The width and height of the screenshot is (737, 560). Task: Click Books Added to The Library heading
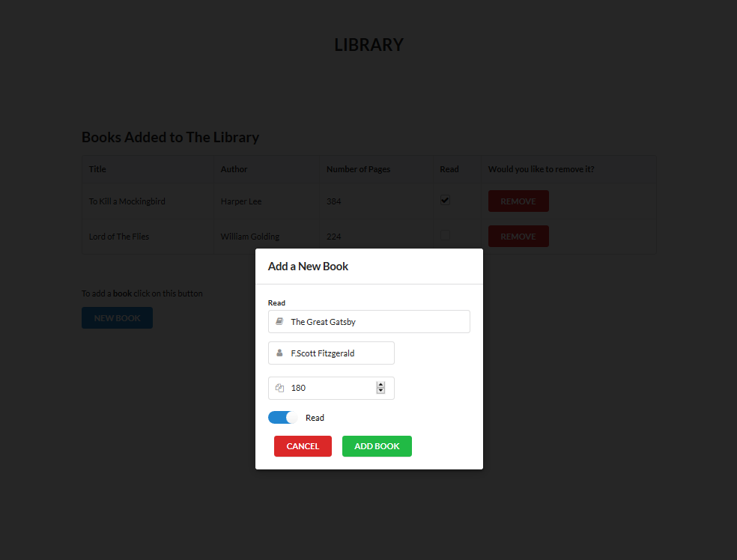170,137
